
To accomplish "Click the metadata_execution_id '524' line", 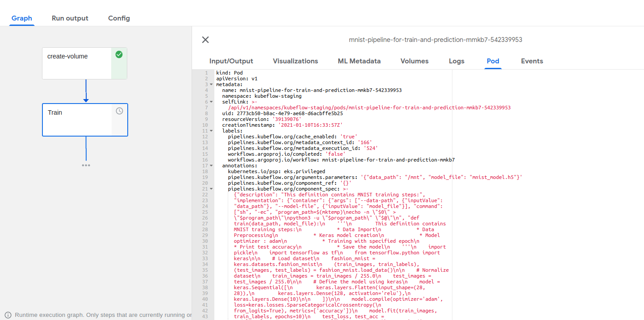I will (x=304, y=148).
